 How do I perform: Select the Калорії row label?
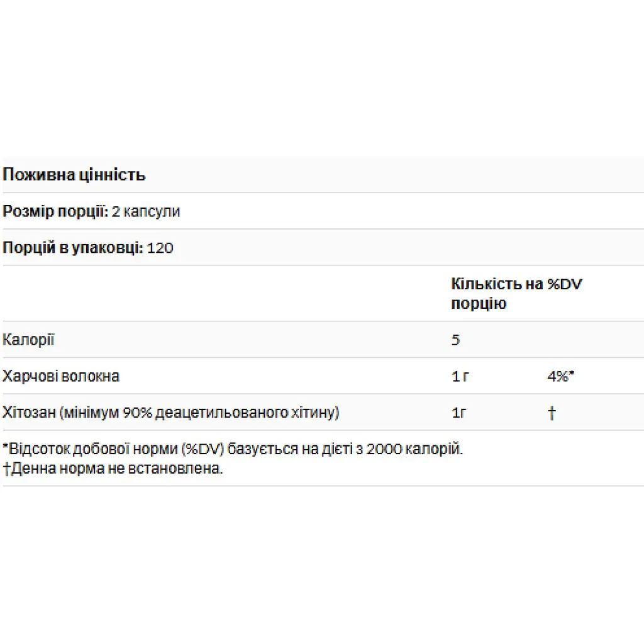click(x=28, y=340)
